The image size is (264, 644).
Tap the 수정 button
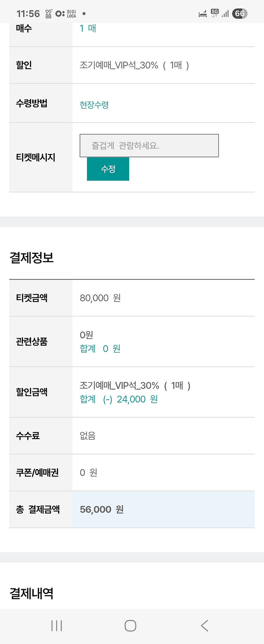coord(108,169)
